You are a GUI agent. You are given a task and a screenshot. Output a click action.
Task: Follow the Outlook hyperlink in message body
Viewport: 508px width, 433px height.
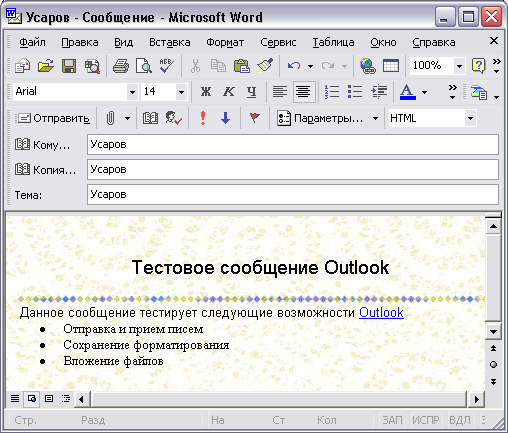pyautogui.click(x=381, y=312)
